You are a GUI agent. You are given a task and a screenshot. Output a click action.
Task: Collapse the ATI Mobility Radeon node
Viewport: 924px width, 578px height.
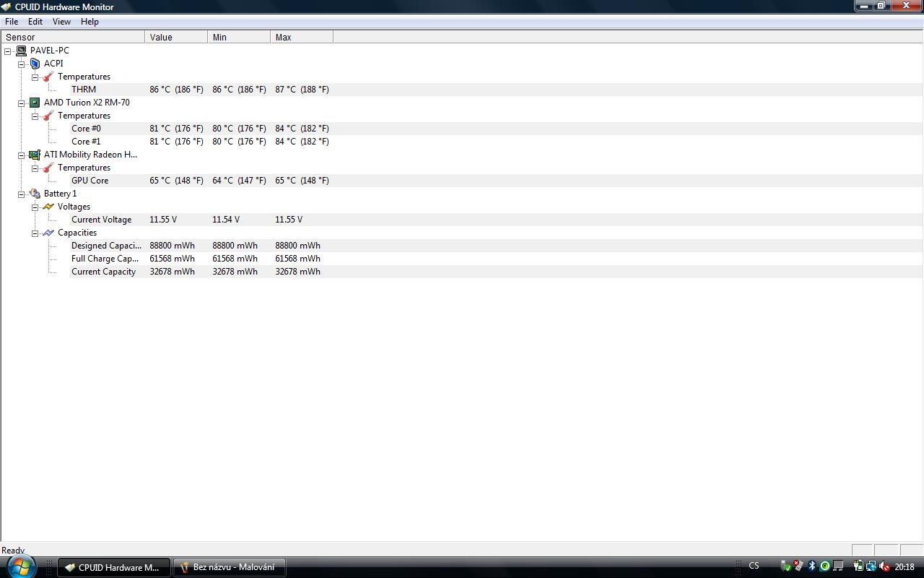22,155
